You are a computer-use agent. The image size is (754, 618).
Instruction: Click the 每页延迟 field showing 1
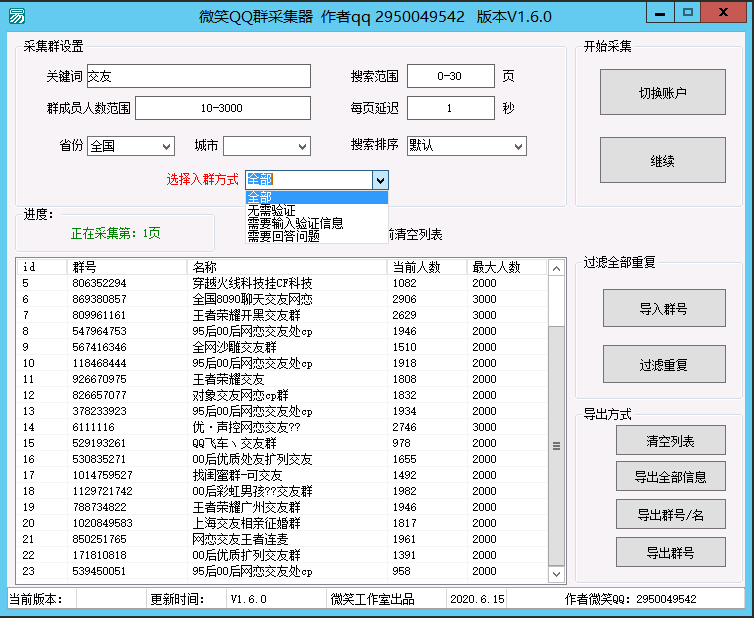point(451,108)
